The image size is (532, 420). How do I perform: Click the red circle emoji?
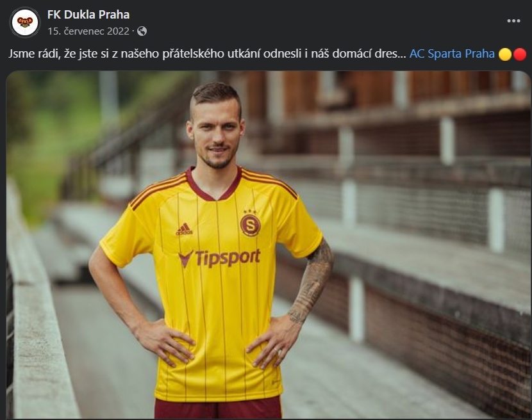[x=519, y=54]
